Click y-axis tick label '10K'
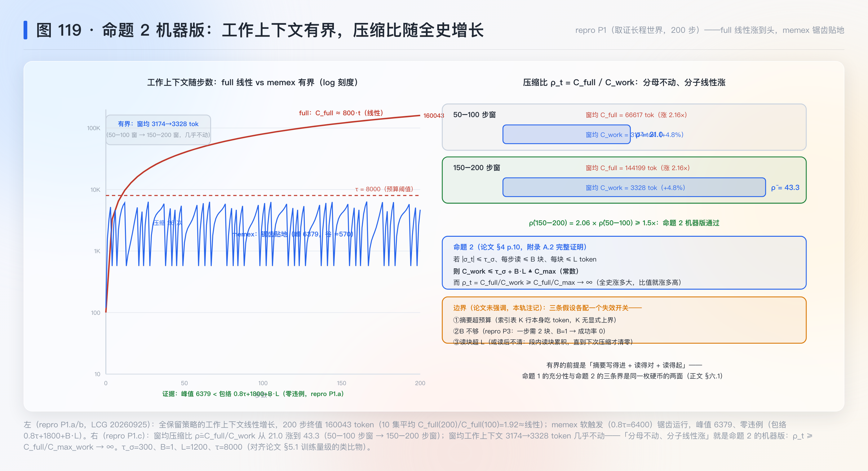 pos(95,190)
